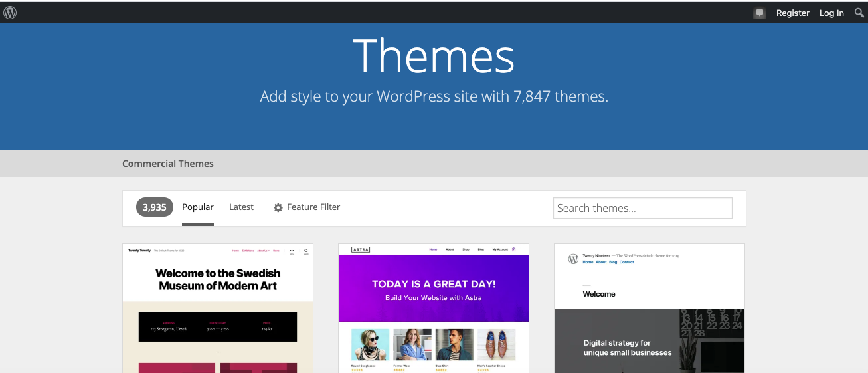Click the WordPress logo in the admin bar

10,13
